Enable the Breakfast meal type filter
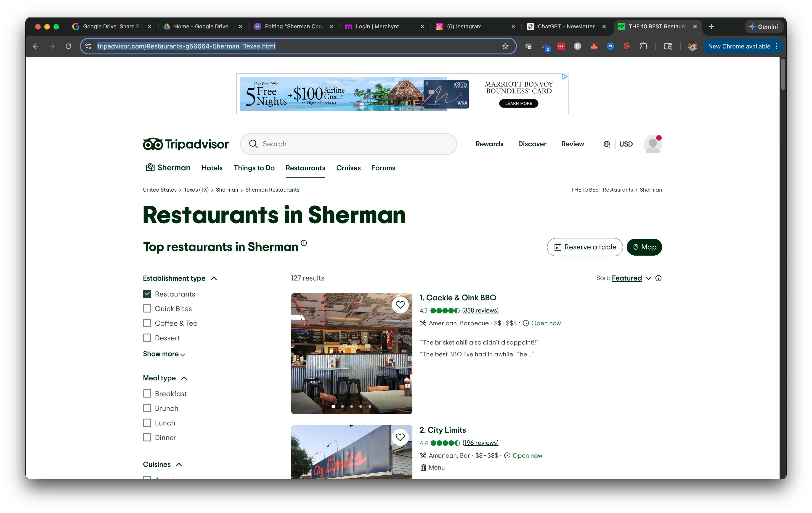 pyautogui.click(x=147, y=393)
